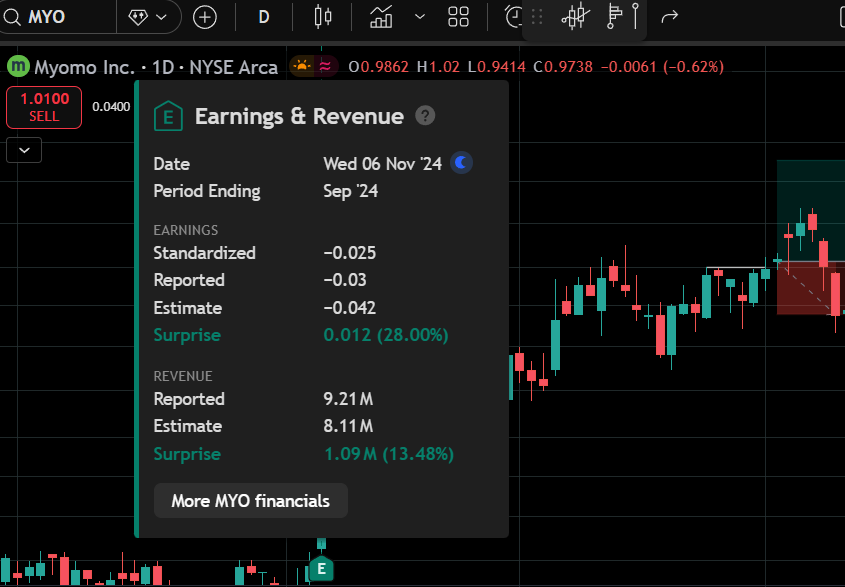Collapse the legend with the chevron below SELL
The width and height of the screenshot is (845, 587).
(24, 150)
